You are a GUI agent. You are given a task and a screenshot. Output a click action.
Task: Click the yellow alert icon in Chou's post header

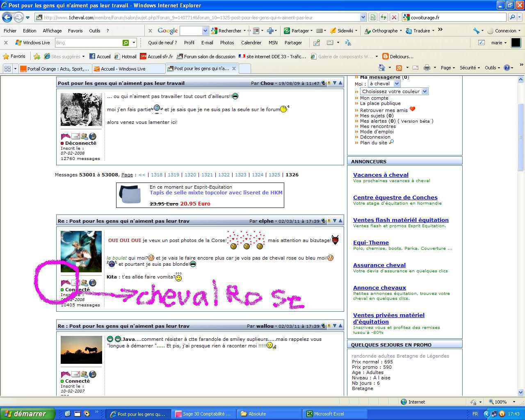pos(329,83)
